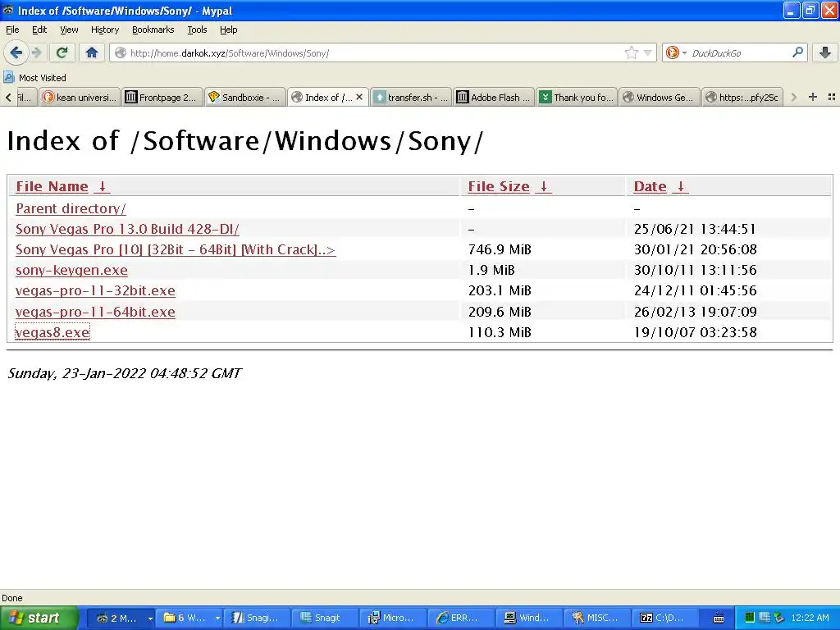This screenshot has width=840, height=630.
Task: Download vegas-pro-11-64bit.exe
Action: (x=95, y=312)
